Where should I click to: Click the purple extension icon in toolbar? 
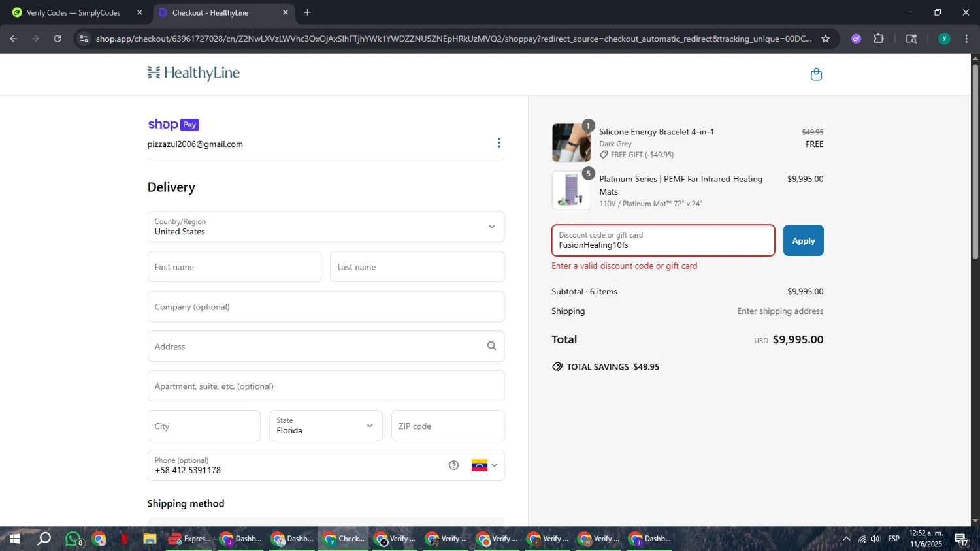coord(856,39)
